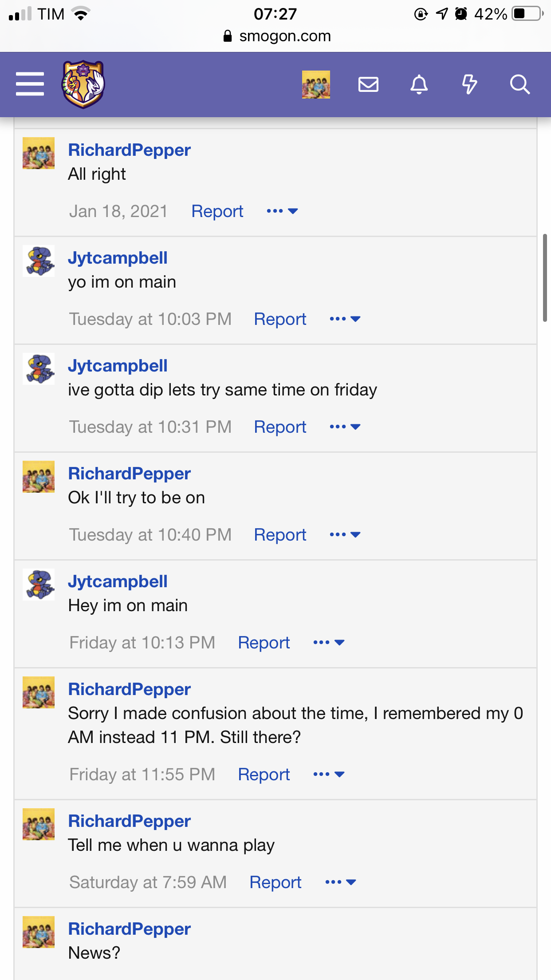Report the 'ive gotta dip' message
The height and width of the screenshot is (980, 551).
pyautogui.click(x=280, y=427)
